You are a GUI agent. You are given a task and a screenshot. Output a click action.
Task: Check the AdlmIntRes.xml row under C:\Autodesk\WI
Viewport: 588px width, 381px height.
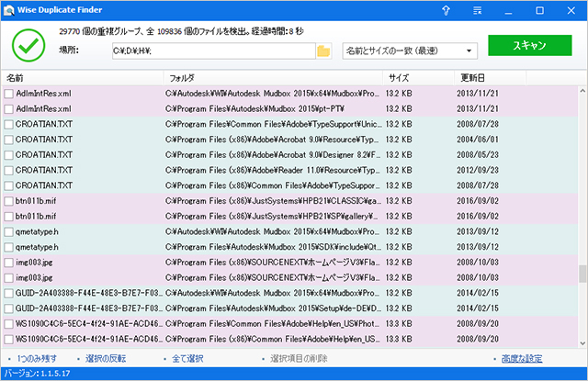[8, 94]
